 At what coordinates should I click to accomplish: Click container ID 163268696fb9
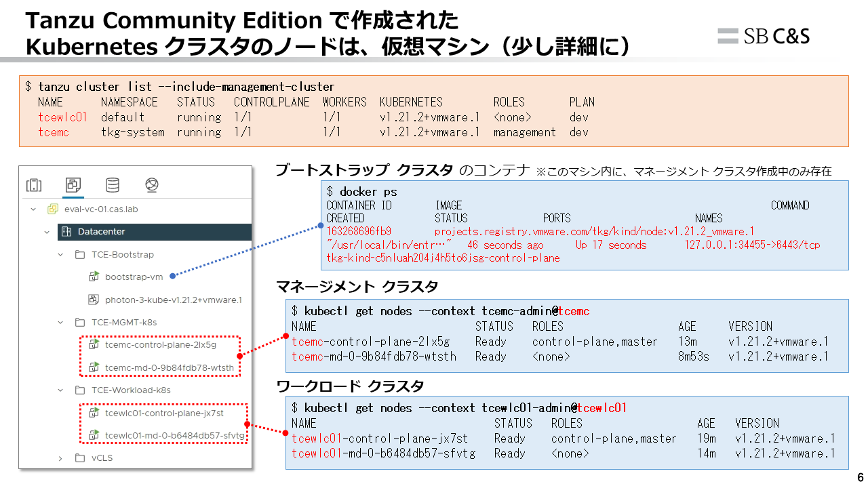(x=359, y=231)
